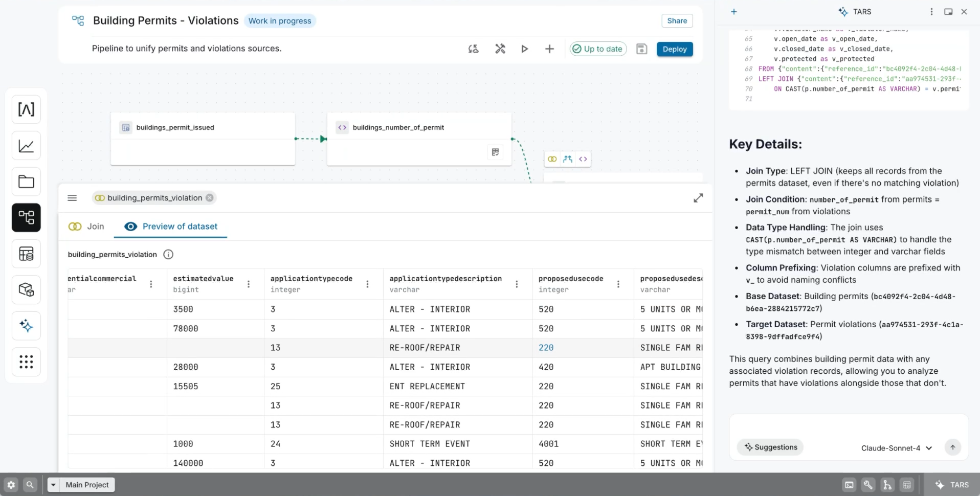Click the AI sparkle icon in sidebar
980x496 pixels.
pos(26,326)
